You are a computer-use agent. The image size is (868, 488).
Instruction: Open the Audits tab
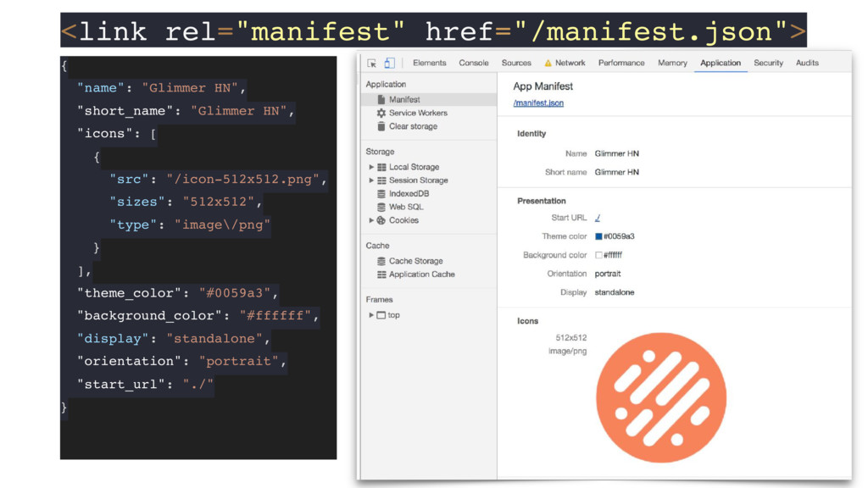807,63
